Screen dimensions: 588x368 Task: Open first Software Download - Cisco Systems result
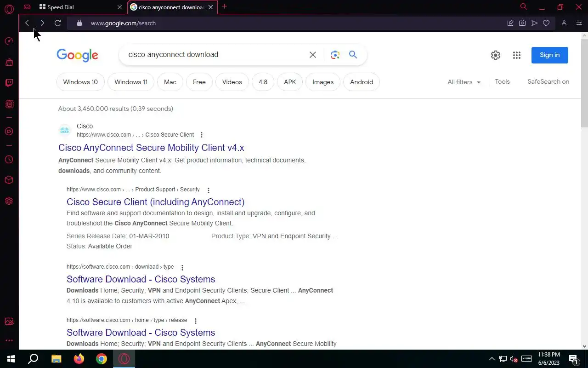point(141,279)
